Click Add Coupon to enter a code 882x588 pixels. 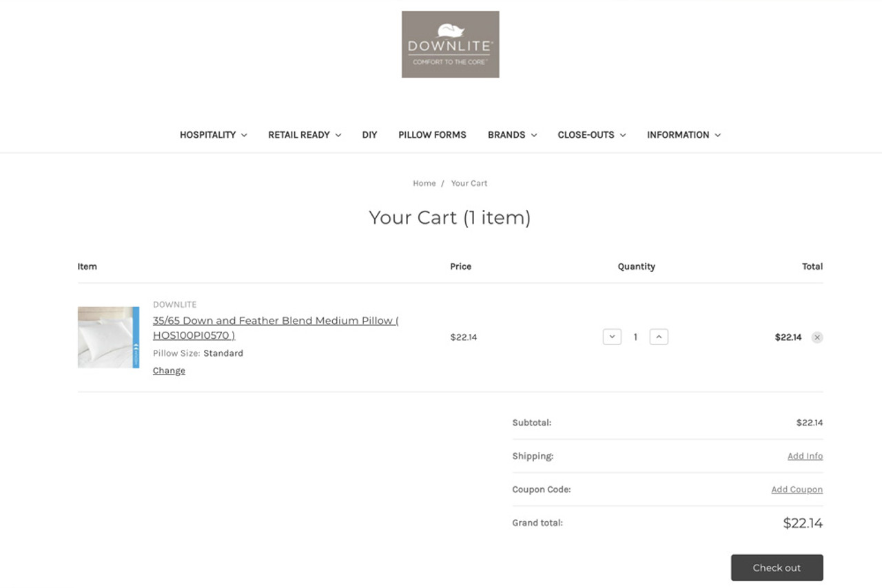tap(797, 489)
